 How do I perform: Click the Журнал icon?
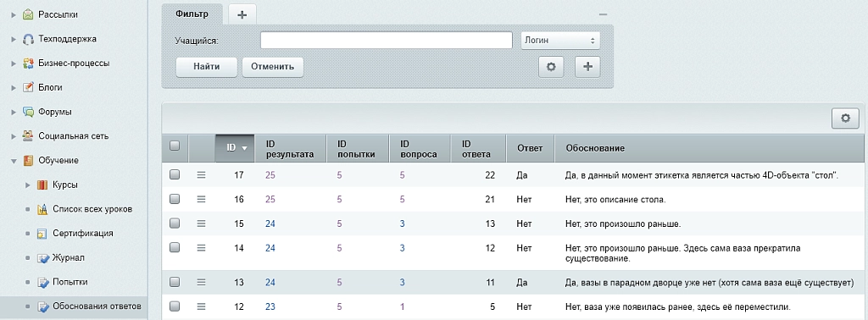(42, 257)
